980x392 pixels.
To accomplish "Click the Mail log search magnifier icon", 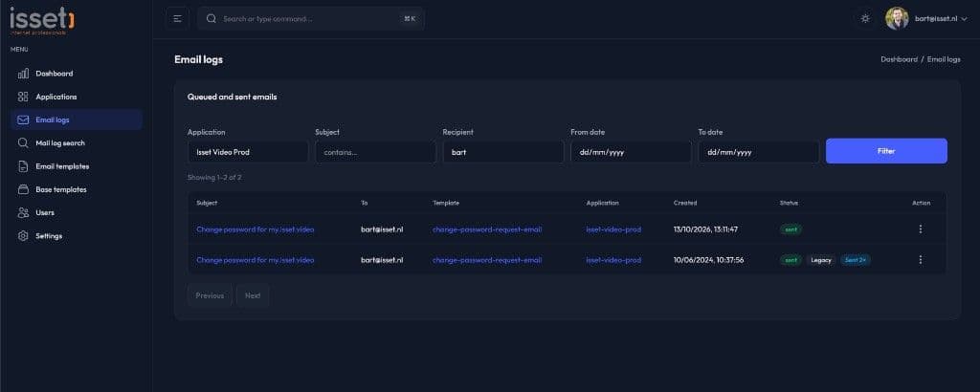I will tap(23, 143).
